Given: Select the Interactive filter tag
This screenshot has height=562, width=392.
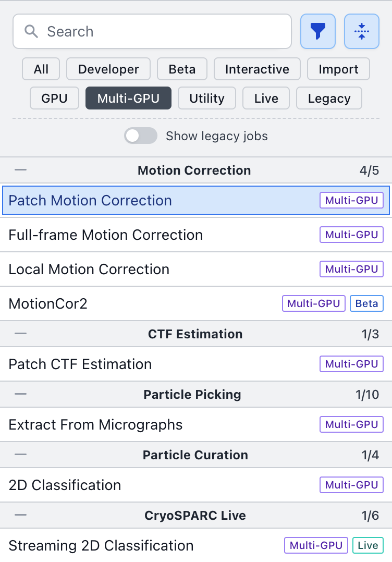Looking at the screenshot, I should 257,69.
